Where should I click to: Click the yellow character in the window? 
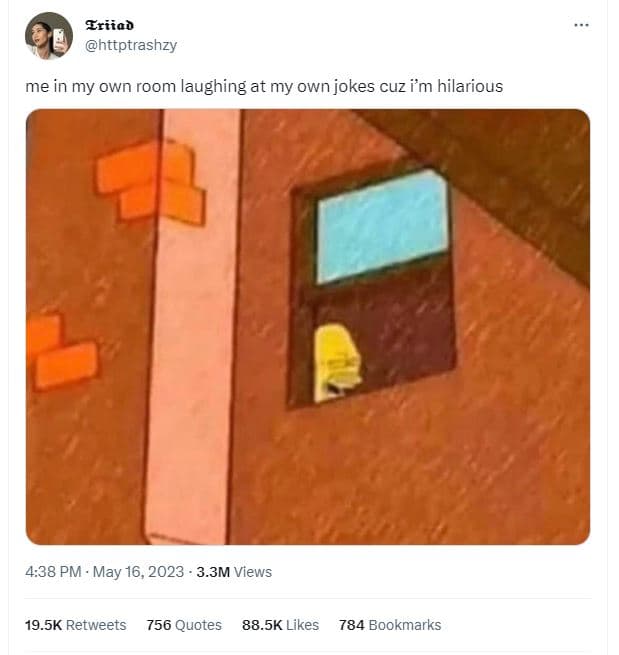337,363
